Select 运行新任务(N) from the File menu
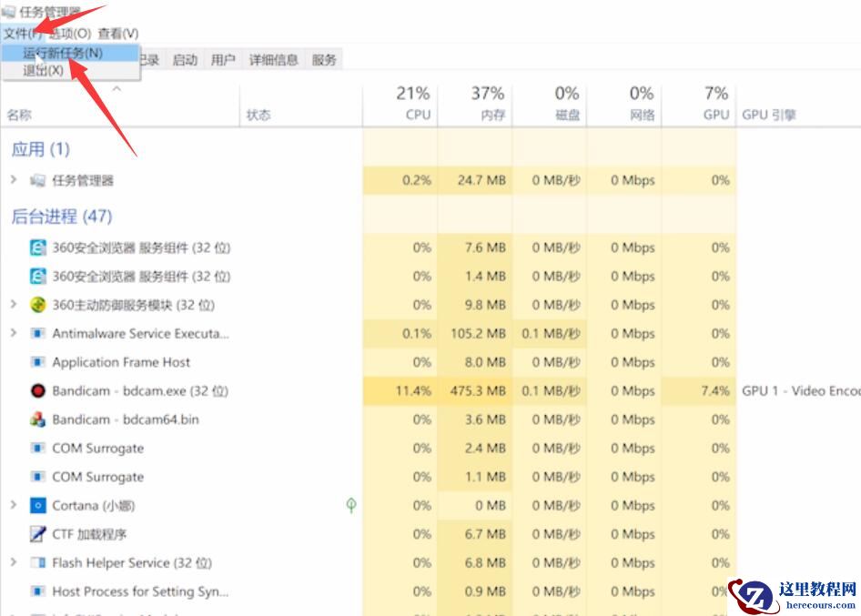The height and width of the screenshot is (616, 861). [x=64, y=55]
